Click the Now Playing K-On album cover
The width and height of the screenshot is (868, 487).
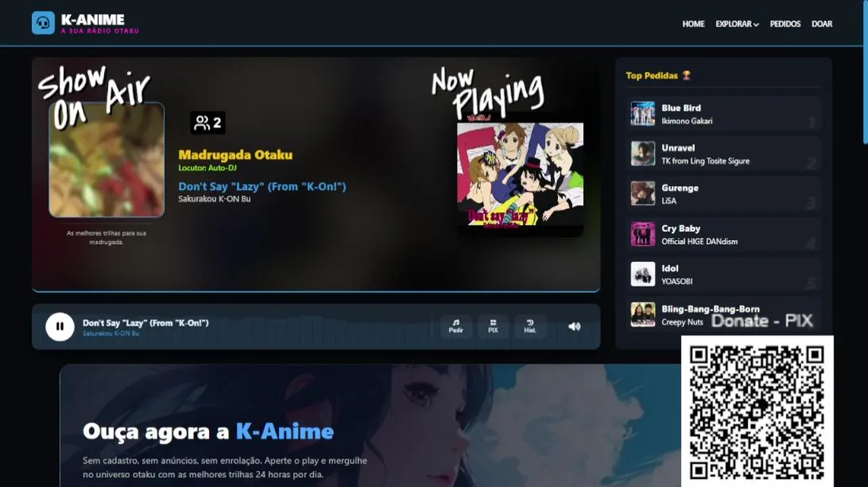click(x=520, y=174)
